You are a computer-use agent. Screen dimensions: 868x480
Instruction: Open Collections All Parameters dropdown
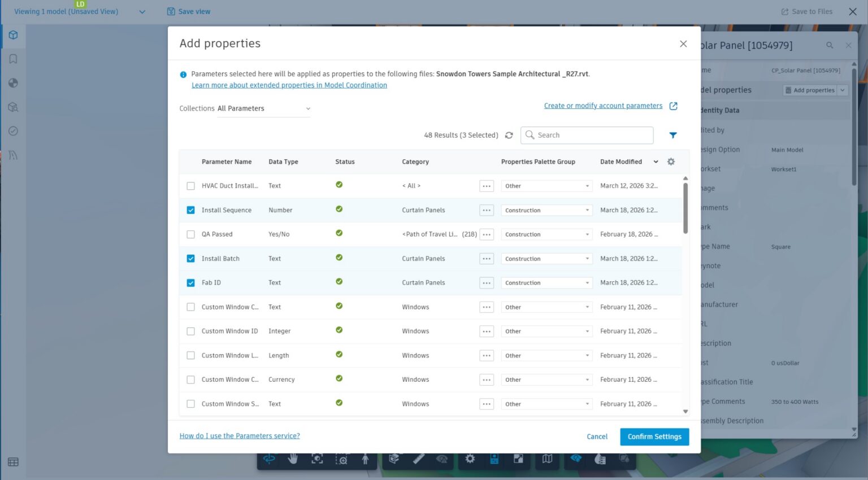264,108
